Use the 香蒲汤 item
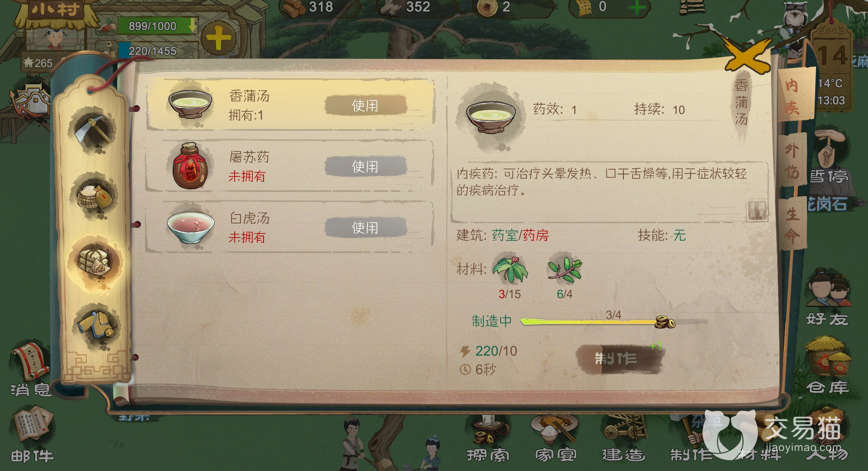Image resolution: width=868 pixels, height=471 pixels. point(365,105)
